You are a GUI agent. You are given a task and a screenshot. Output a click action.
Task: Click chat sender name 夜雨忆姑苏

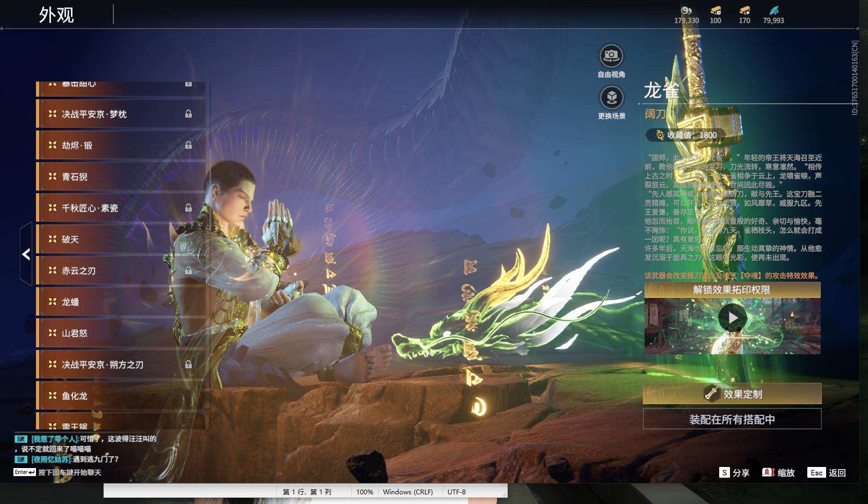[x=51, y=459]
